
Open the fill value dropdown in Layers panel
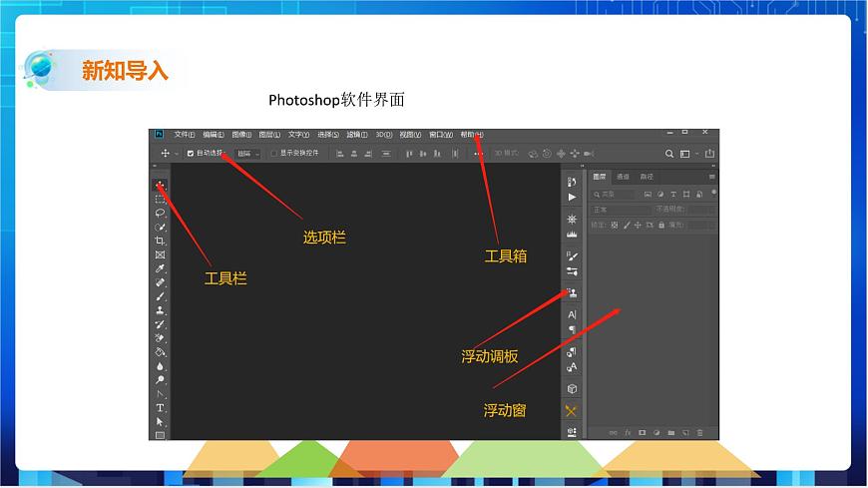[x=702, y=225]
